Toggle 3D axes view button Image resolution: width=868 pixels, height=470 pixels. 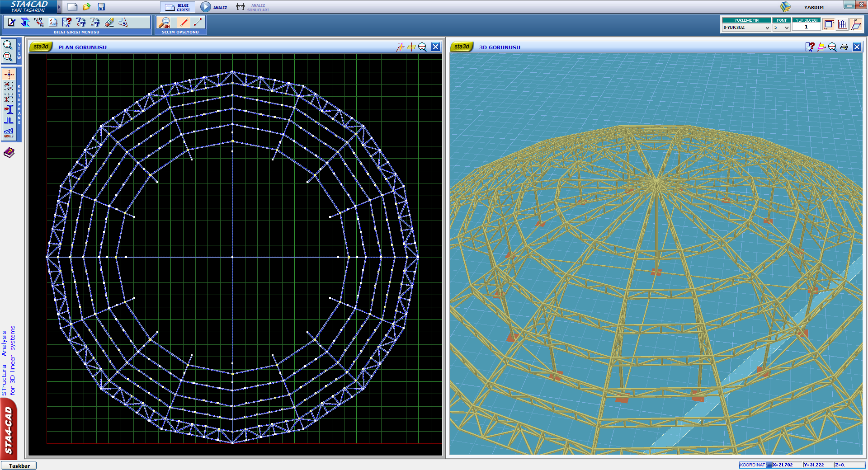pyautogui.click(x=856, y=24)
